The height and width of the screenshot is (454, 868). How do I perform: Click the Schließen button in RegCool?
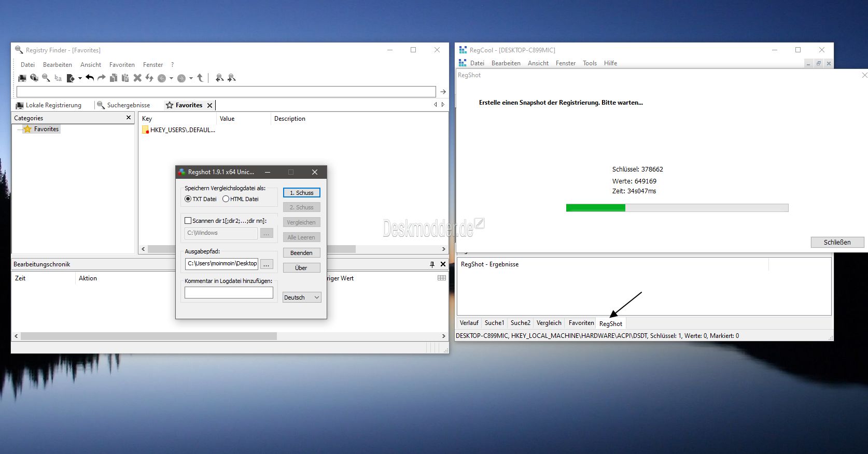point(837,242)
